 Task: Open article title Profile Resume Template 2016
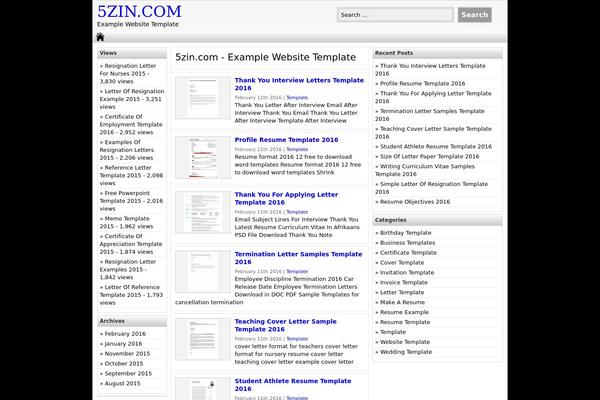tap(286, 140)
